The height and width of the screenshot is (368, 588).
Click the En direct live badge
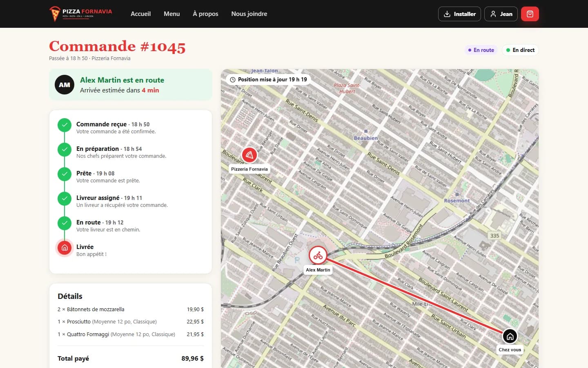pos(520,50)
